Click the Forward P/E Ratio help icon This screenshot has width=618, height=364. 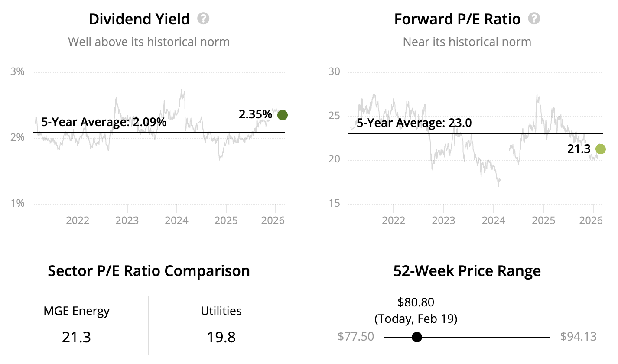point(534,19)
